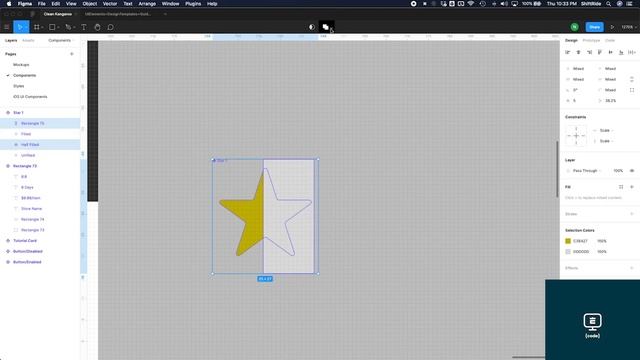Align selection left
This screenshot has height=360, width=640.
[x=567, y=52]
